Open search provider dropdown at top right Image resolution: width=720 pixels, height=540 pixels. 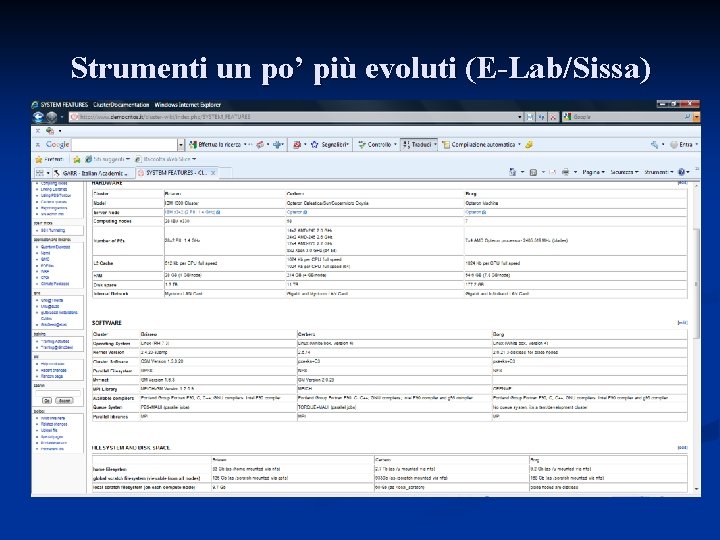(697, 117)
